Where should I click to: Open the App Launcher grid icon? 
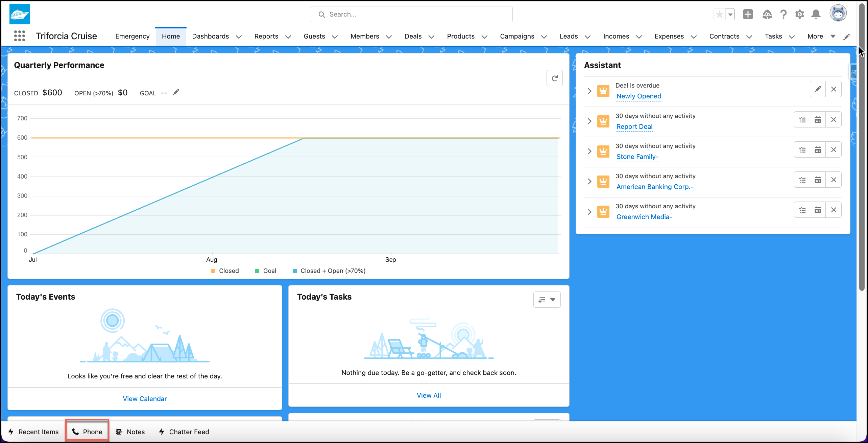(x=20, y=36)
